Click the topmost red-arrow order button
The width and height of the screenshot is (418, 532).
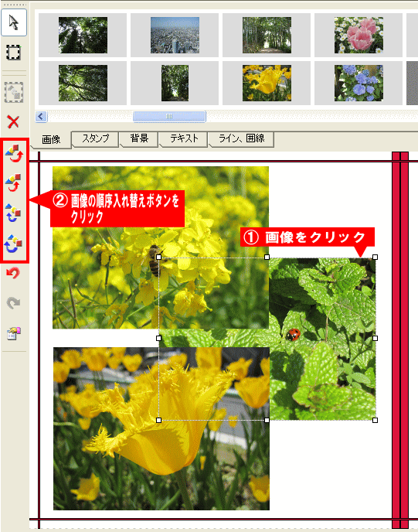[14, 153]
